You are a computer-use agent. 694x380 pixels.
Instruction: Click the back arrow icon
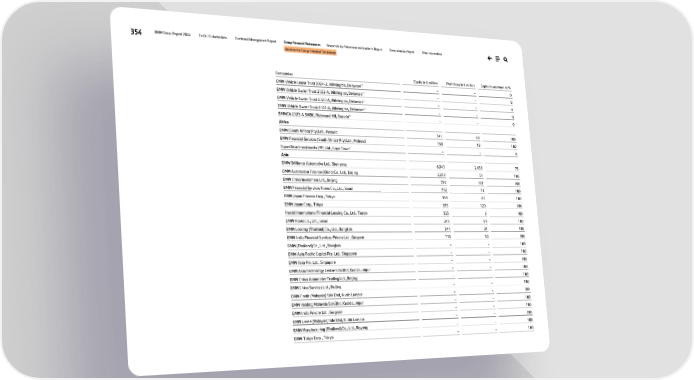(490, 58)
